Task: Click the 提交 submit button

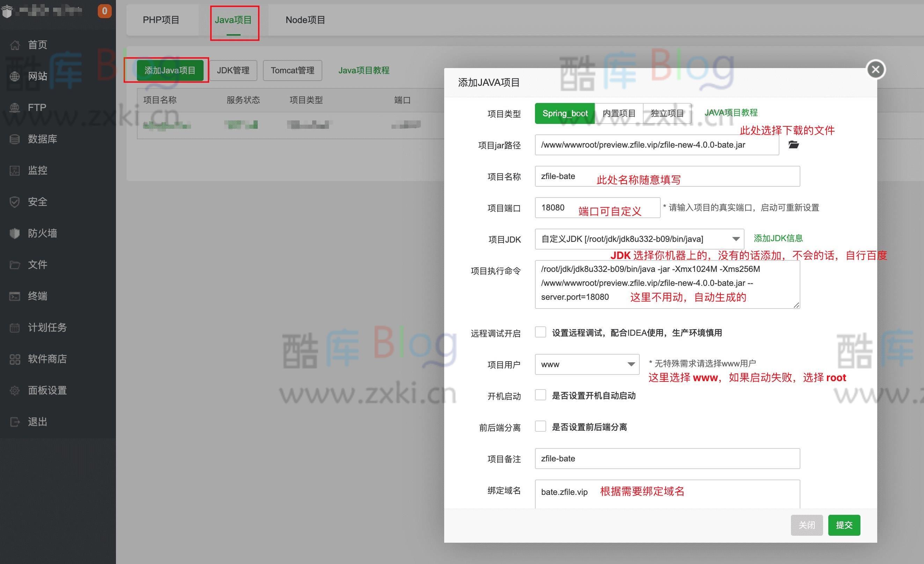Action: [x=844, y=525]
